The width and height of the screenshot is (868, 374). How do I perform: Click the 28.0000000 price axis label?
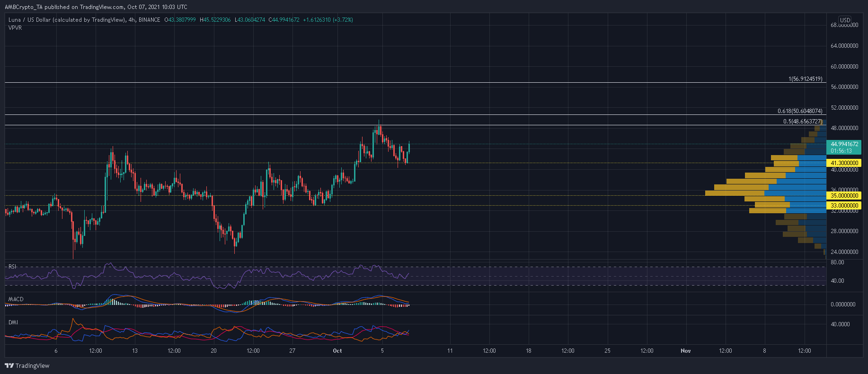844,231
